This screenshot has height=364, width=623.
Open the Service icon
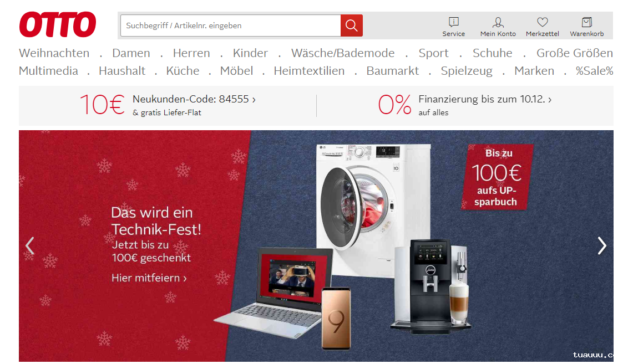pyautogui.click(x=453, y=22)
